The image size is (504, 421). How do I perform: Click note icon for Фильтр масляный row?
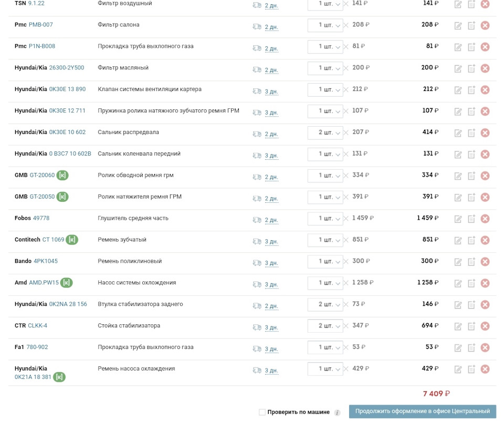coord(471,68)
